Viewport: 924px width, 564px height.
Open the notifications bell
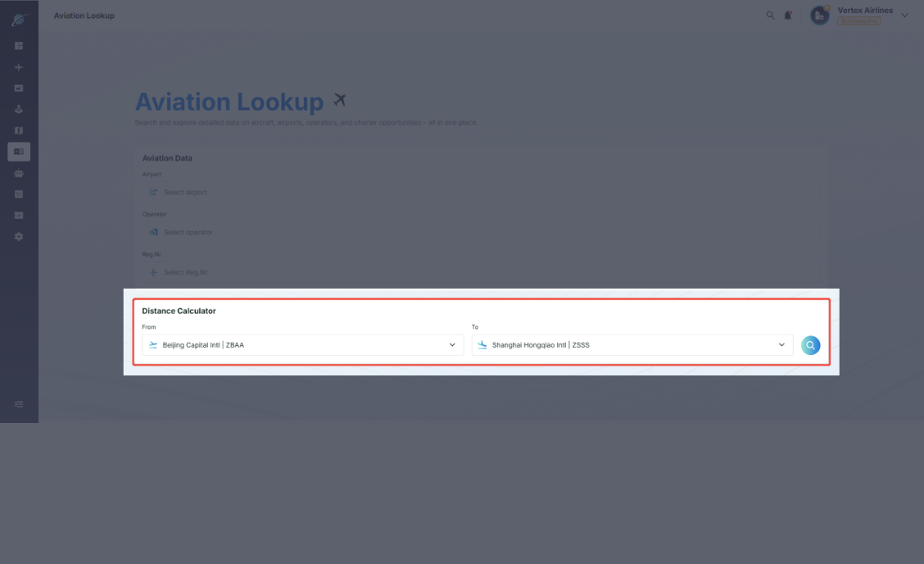point(788,16)
